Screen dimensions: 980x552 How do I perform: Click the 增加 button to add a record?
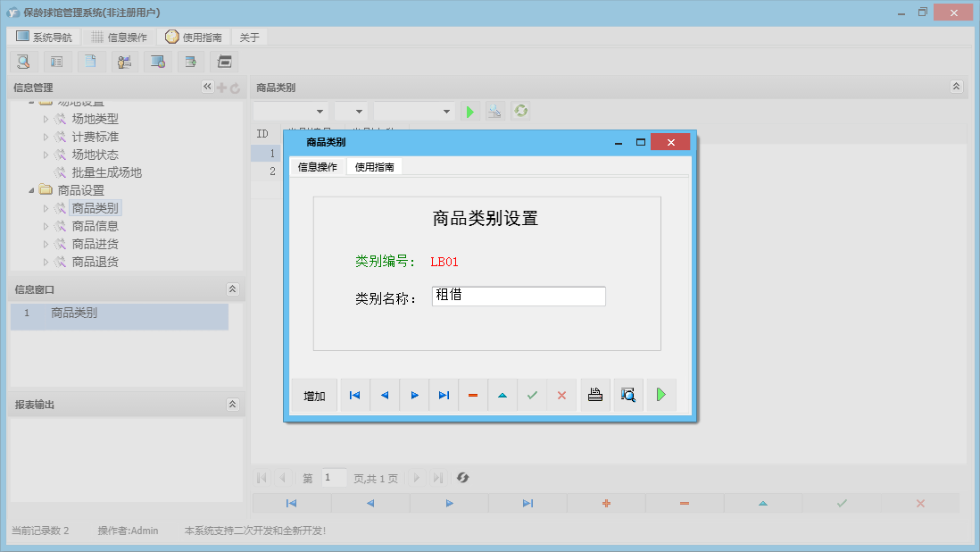click(313, 394)
